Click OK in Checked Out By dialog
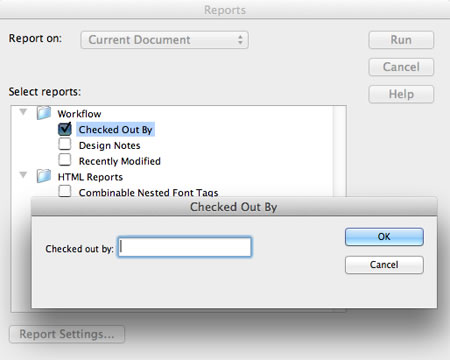The image size is (450, 360). click(384, 237)
